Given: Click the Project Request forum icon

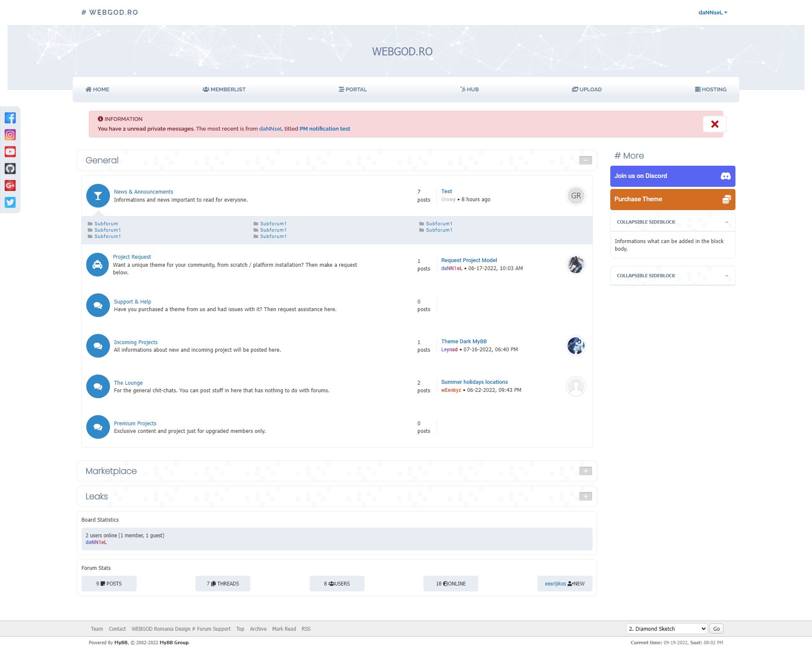Looking at the screenshot, I should [98, 265].
